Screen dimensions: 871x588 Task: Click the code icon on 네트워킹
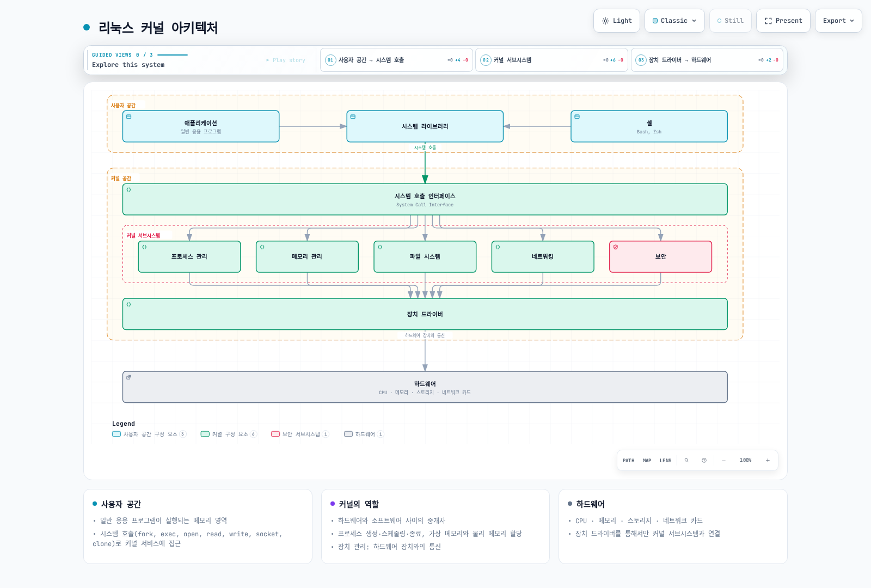tap(498, 247)
